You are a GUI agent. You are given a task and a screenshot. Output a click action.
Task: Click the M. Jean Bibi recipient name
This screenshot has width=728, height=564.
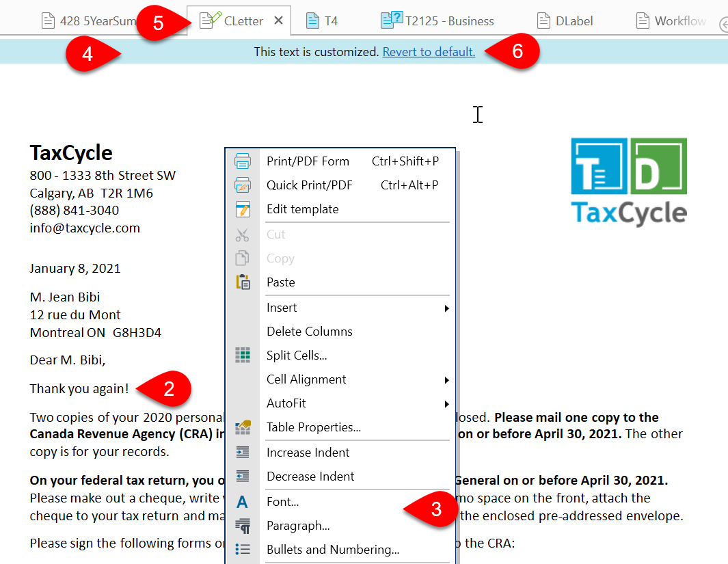[x=65, y=297]
